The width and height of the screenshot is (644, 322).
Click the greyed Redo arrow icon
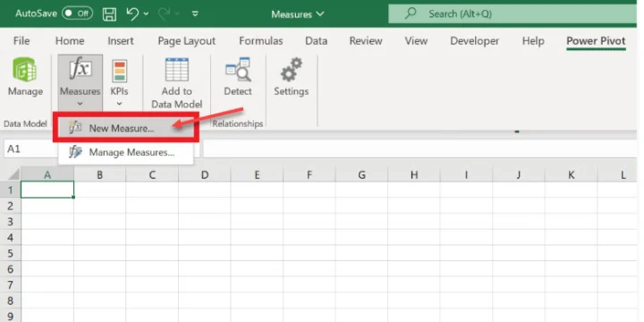pyautogui.click(x=165, y=13)
